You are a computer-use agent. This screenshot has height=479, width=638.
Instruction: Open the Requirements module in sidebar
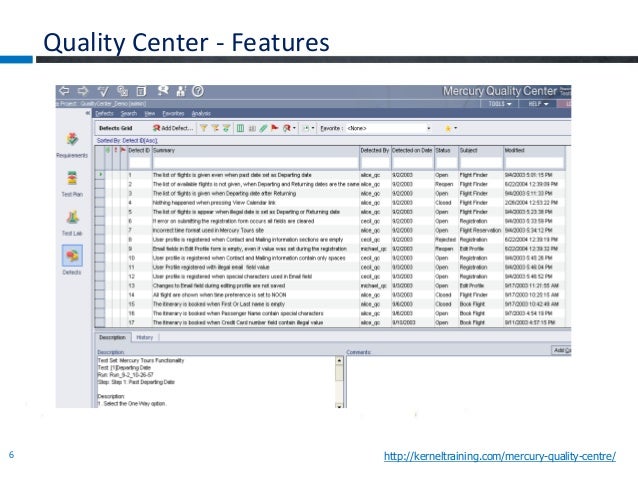click(72, 145)
